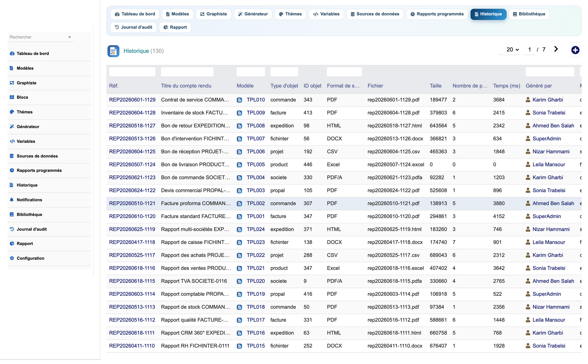The image size is (588, 364).
Task: Go to next page arrow
Action: point(556,49)
